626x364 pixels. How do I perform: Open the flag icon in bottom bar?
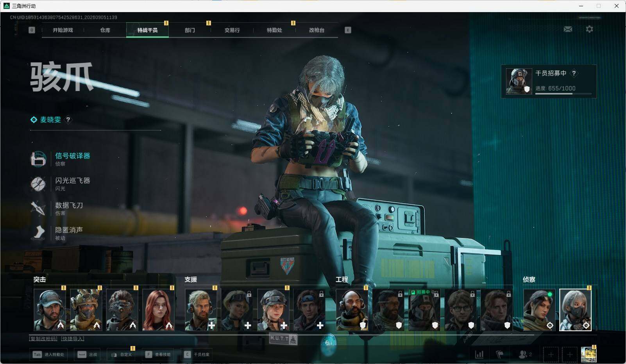[x=500, y=354]
